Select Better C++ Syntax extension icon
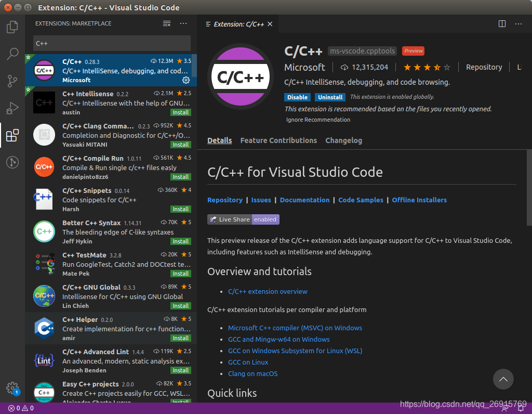The image size is (532, 414). tap(44, 231)
